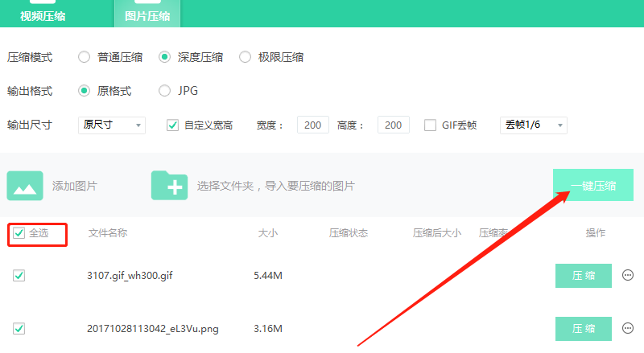The height and width of the screenshot is (353, 644).
Task: Open more options for 3107.gif_wh300.gif
Action: (628, 275)
